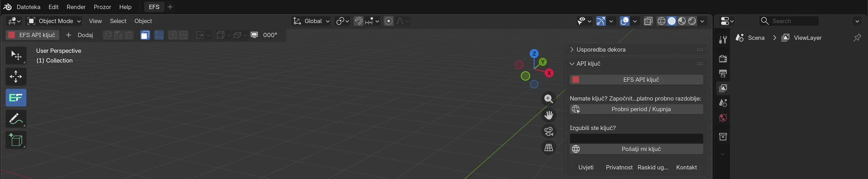
Task: Switch to material preview shading
Action: (x=682, y=21)
